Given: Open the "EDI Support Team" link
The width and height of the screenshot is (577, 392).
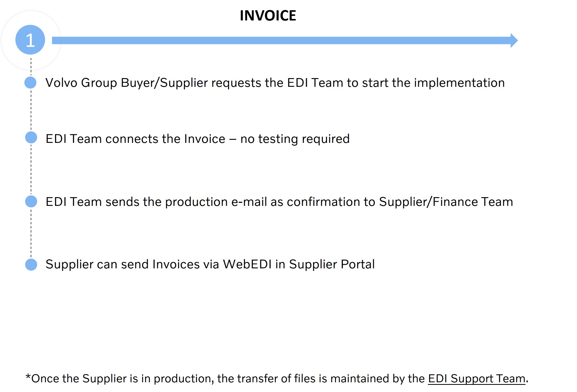Looking at the screenshot, I should click(x=477, y=378).
